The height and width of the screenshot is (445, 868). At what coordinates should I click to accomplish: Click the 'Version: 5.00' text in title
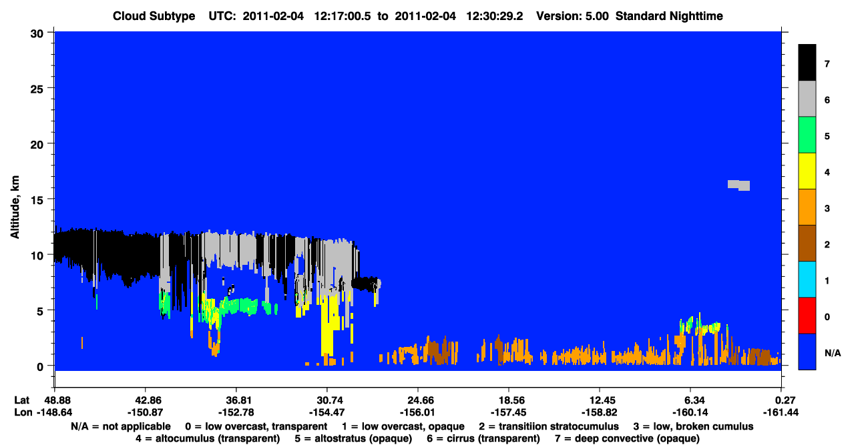point(572,16)
